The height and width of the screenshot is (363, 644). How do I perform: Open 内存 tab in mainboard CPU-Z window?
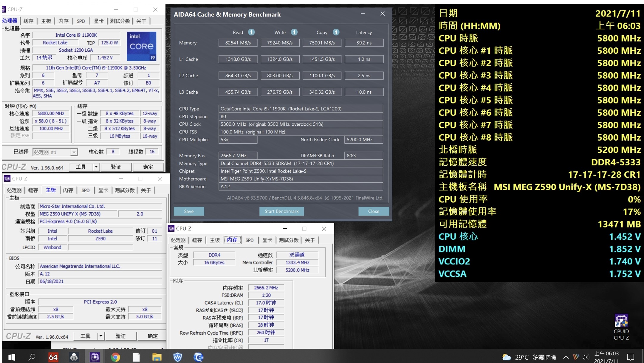(68, 190)
